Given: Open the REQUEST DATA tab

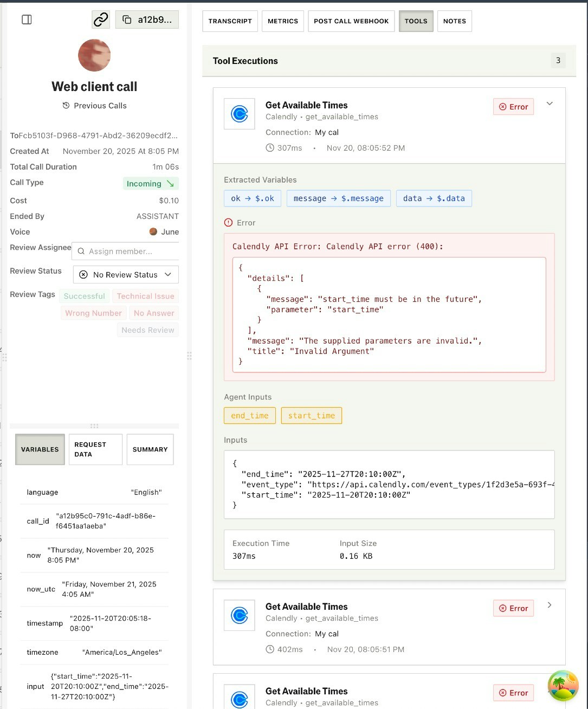Looking at the screenshot, I should (x=95, y=449).
